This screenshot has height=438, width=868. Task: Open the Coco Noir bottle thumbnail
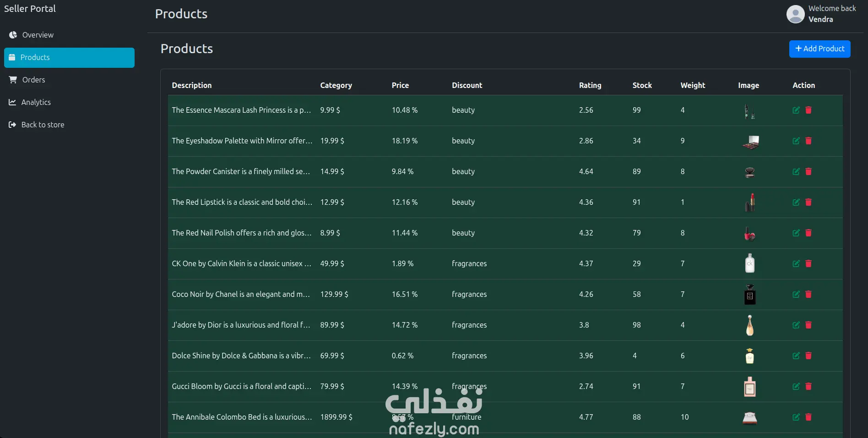click(749, 294)
